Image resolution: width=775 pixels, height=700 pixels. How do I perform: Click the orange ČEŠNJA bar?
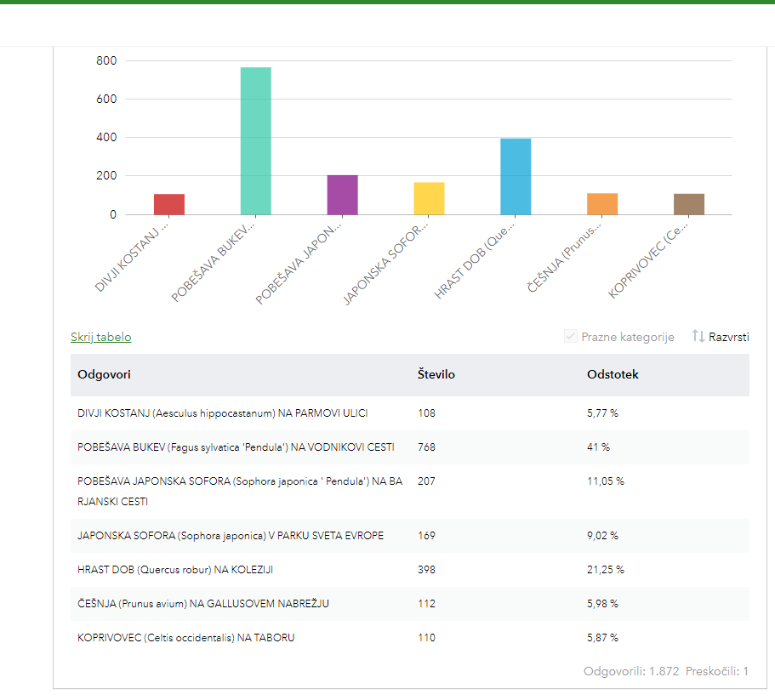point(602,204)
